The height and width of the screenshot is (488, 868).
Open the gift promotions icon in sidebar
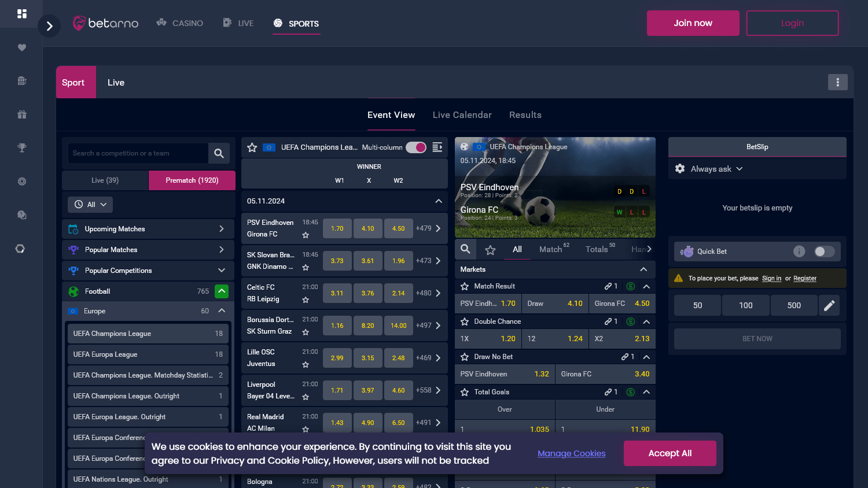[x=21, y=114]
